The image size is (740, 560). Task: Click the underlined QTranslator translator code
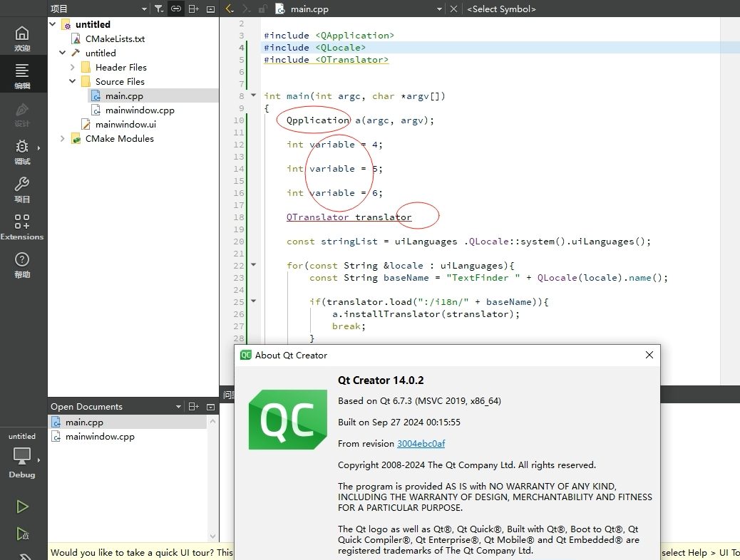(349, 217)
